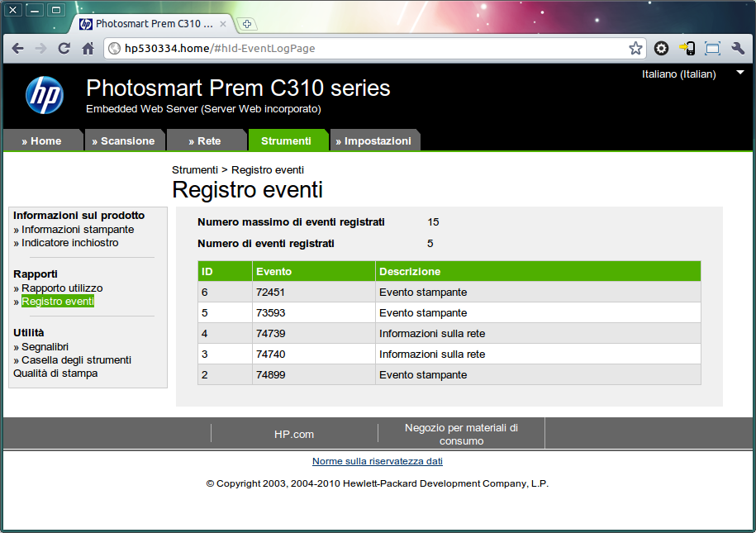Go to the browser home page icon
The height and width of the screenshot is (533, 756).
coord(88,48)
